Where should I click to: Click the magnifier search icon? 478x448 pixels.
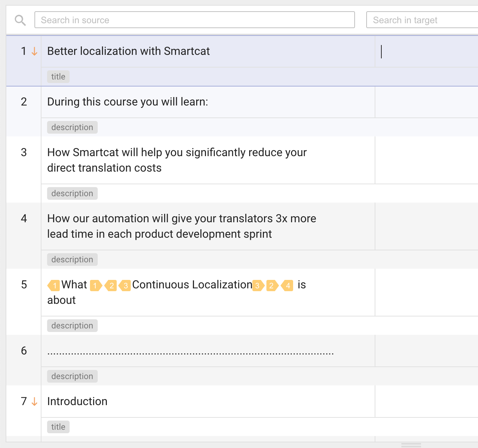click(20, 20)
